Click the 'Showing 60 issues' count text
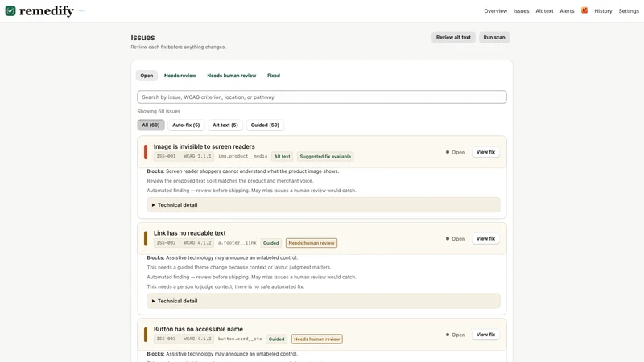The width and height of the screenshot is (644, 362). (159, 111)
